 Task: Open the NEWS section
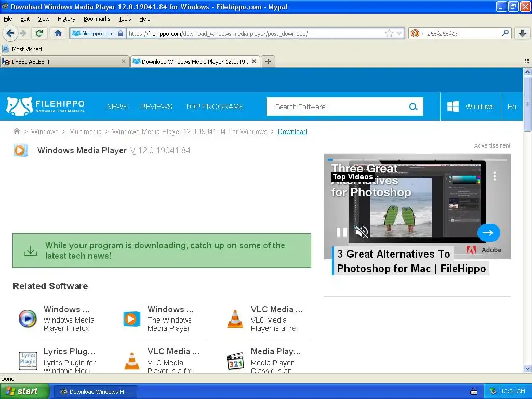pos(117,107)
